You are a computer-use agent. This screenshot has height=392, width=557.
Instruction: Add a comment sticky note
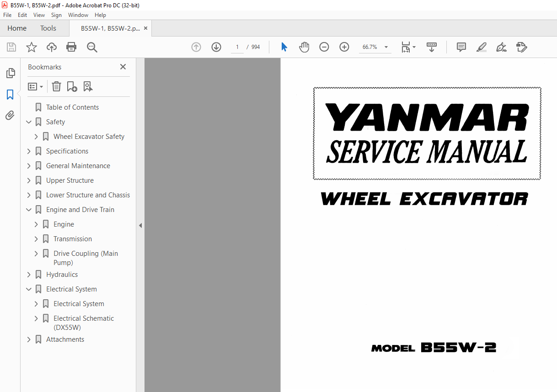461,47
